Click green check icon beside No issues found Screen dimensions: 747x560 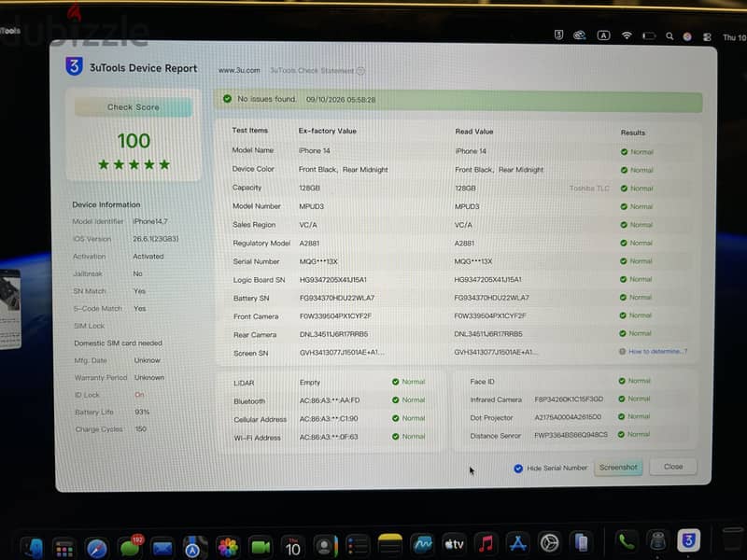click(x=227, y=99)
